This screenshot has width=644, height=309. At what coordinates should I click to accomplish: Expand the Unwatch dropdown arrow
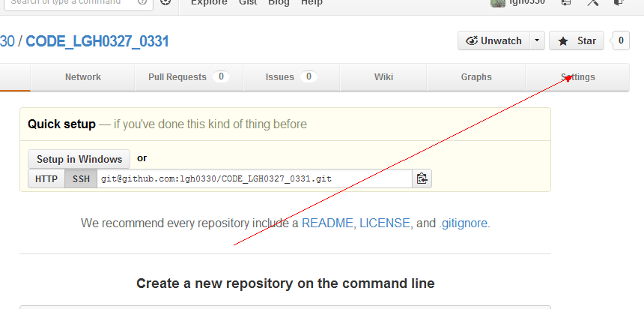537,40
